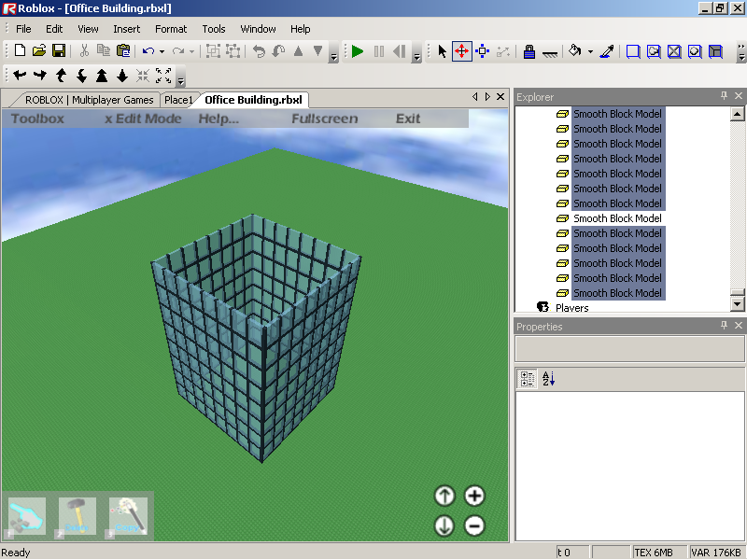Expand the camera toolbar options chevron
This screenshot has height=560, width=747.
tap(180, 79)
